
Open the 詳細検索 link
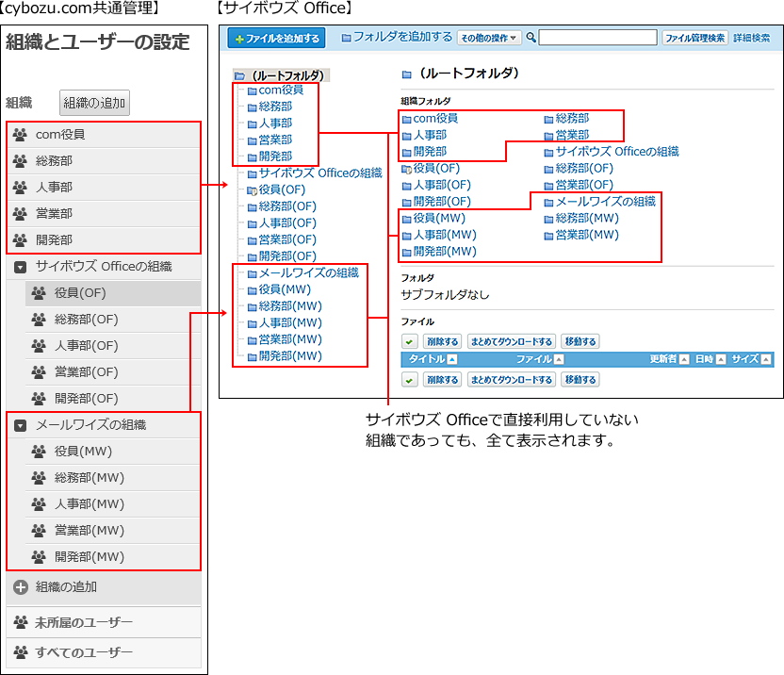click(752, 38)
